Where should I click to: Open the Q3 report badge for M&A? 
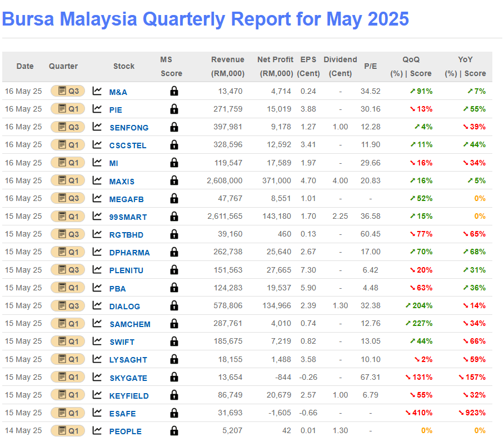coord(67,91)
